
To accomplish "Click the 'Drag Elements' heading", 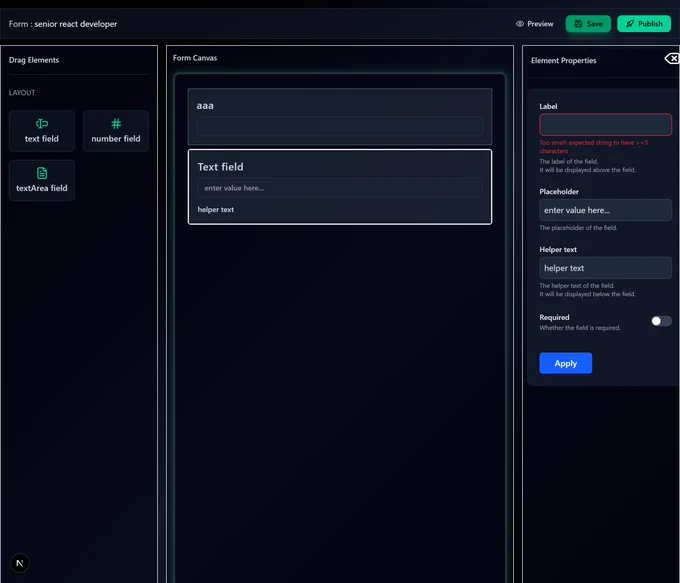I will tap(34, 60).
